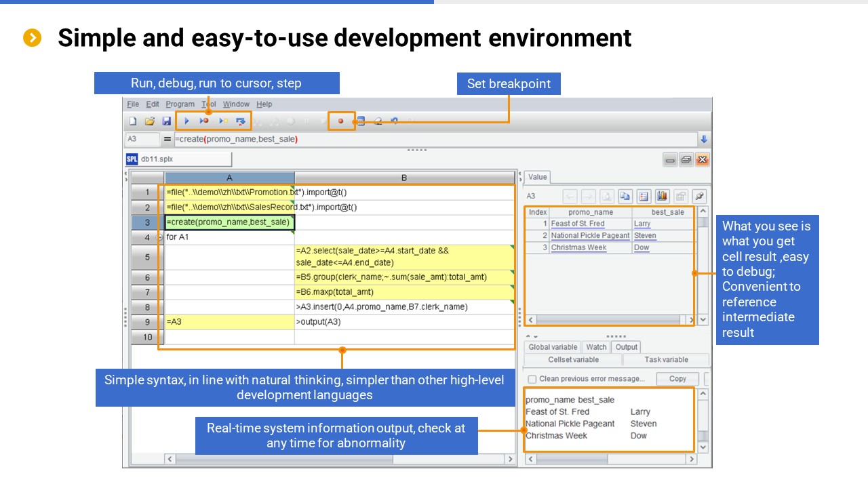Click the Debug icon with red dot

(x=204, y=121)
